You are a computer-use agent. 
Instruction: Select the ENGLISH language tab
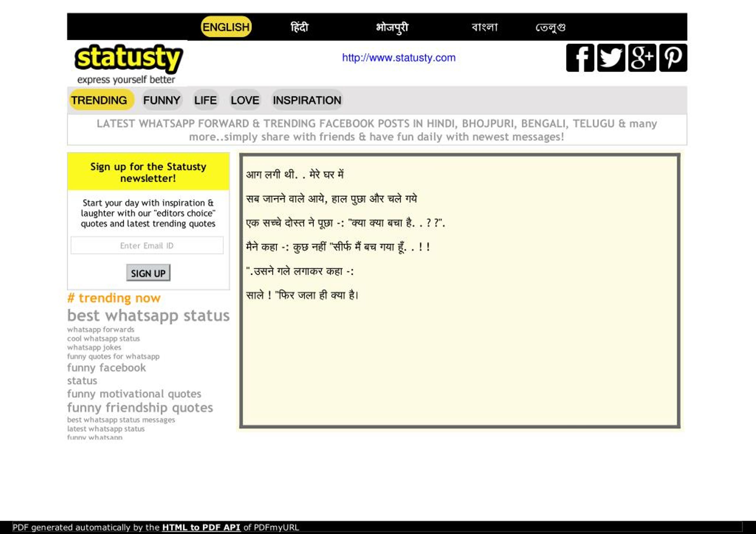(226, 27)
